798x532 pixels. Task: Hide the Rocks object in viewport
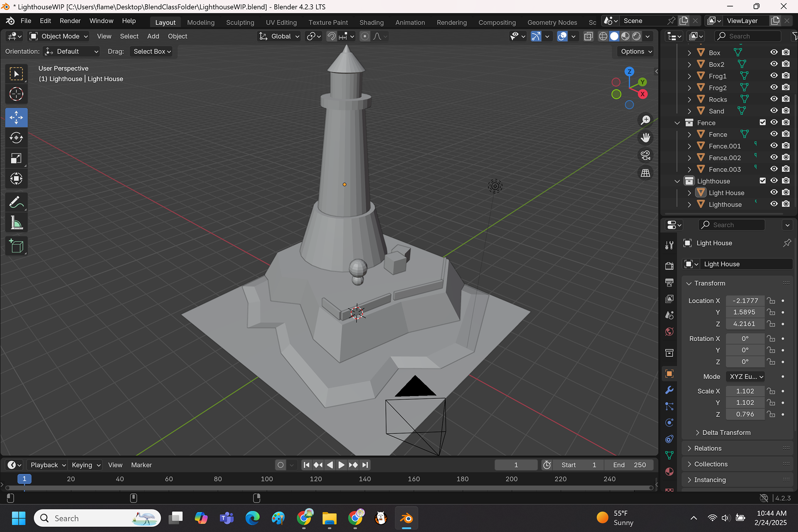tap(774, 99)
